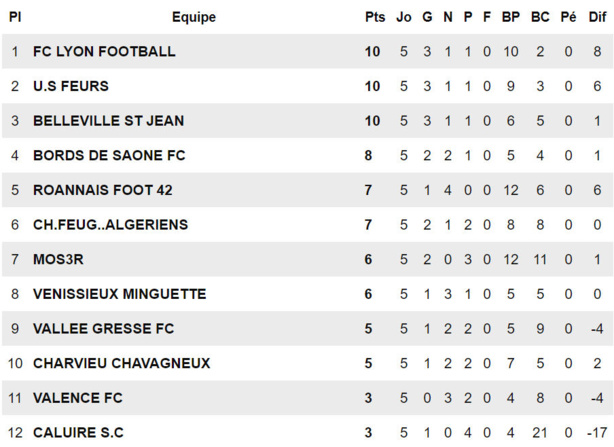Click the Equipe column header

(193, 17)
